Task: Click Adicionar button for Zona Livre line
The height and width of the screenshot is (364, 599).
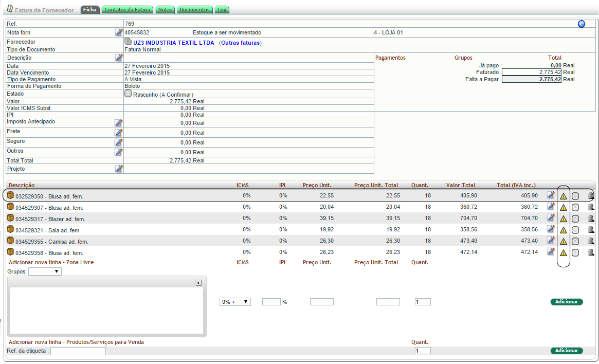Action: [567, 302]
